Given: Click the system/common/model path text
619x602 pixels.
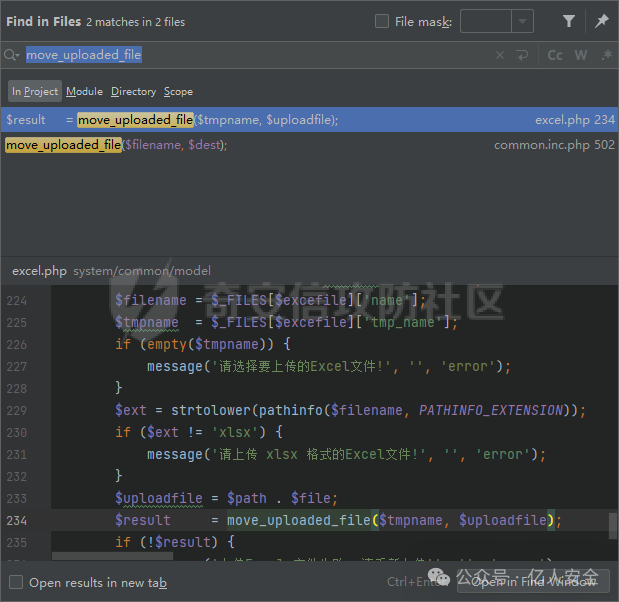Looking at the screenshot, I should pos(142,271).
